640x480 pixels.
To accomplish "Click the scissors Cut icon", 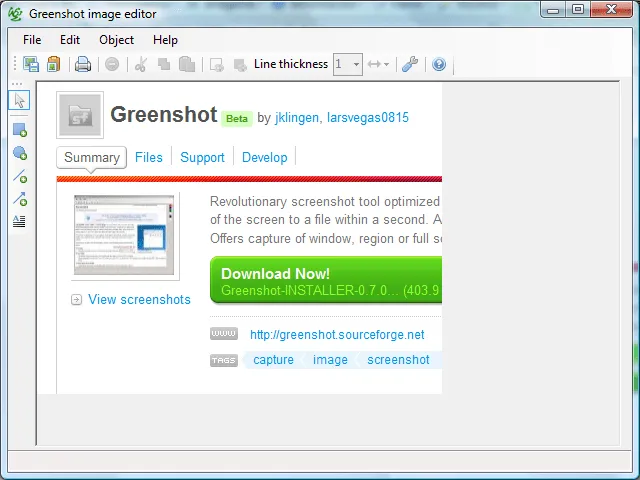I will click(141, 64).
